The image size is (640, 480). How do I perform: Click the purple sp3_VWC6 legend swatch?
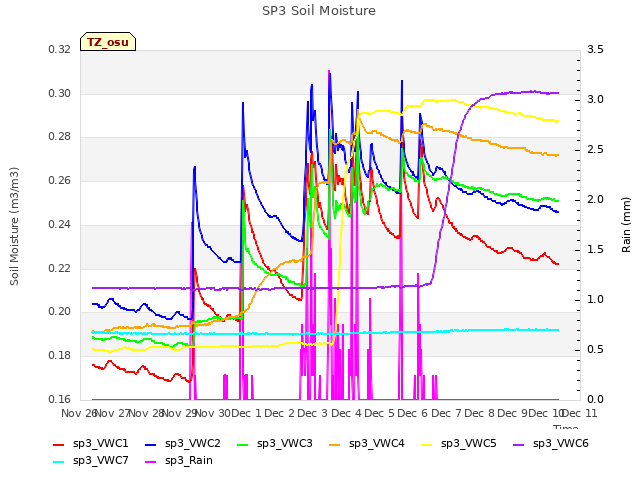519,444
